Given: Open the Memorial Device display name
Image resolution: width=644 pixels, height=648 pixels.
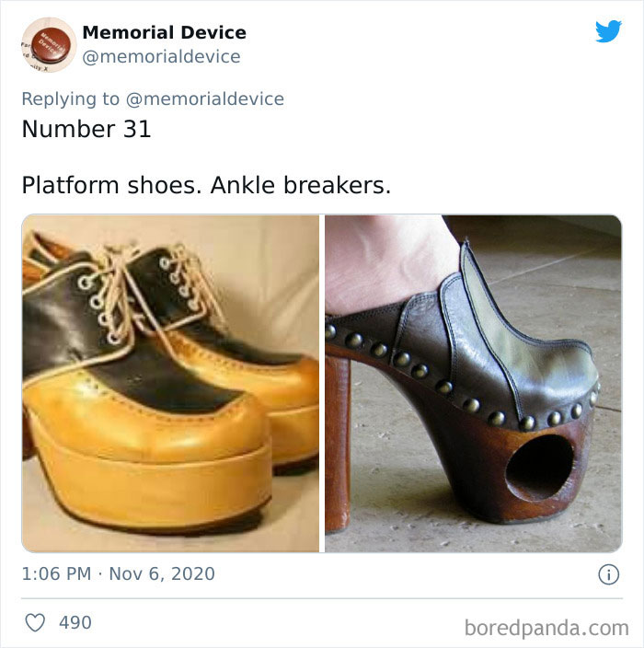Looking at the screenshot, I should click(164, 32).
